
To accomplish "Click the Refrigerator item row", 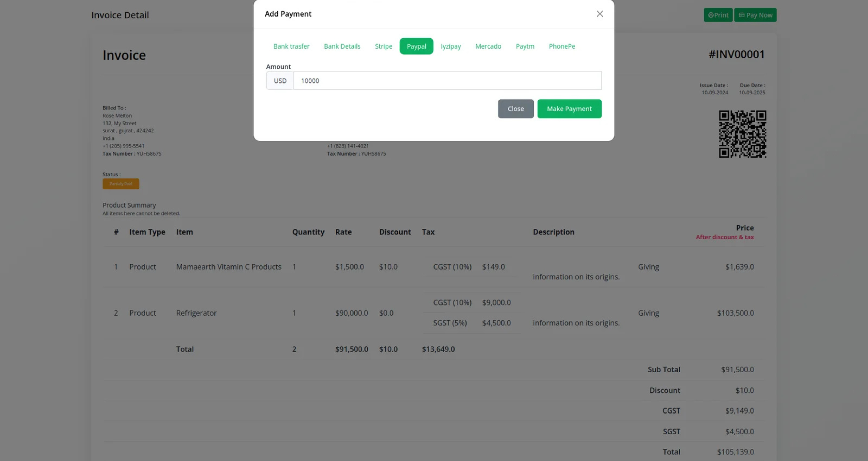I will pos(196,313).
